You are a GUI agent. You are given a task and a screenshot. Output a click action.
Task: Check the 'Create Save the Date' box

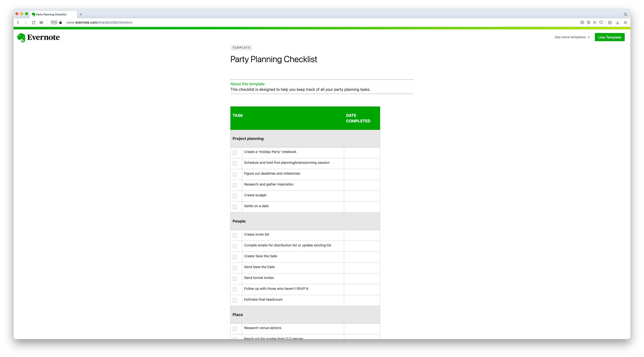tap(235, 257)
